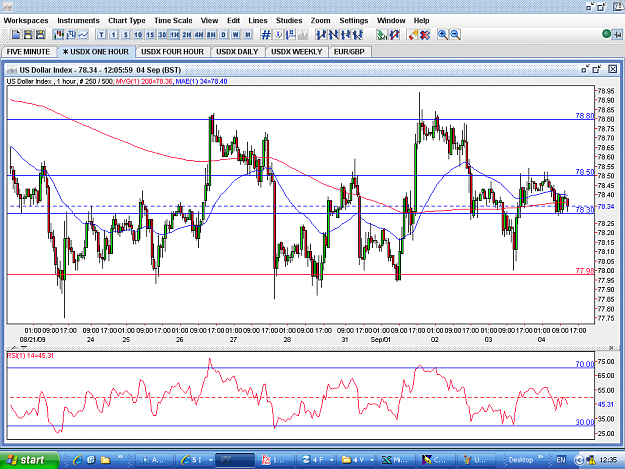
Task: Select the rising trend line tool
Action: click(321, 35)
